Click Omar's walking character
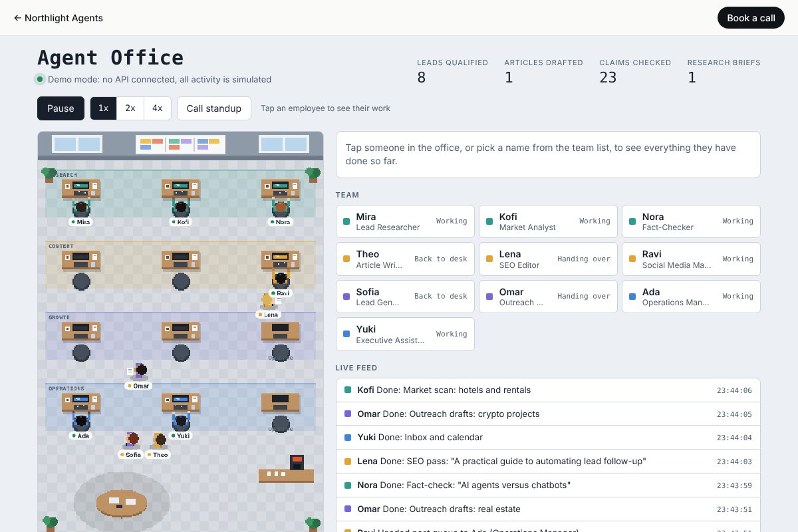 pyautogui.click(x=139, y=371)
